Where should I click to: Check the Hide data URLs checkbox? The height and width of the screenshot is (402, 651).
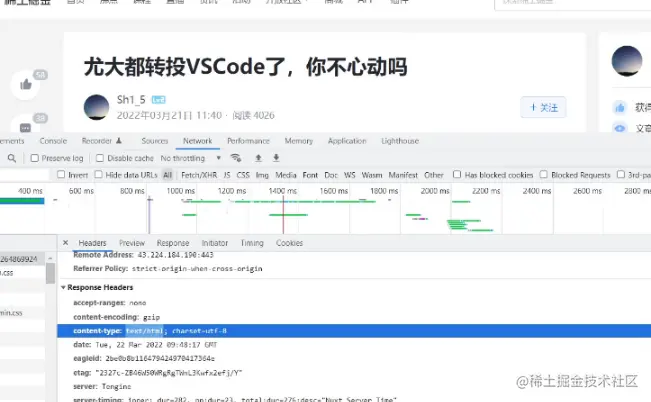coord(98,174)
